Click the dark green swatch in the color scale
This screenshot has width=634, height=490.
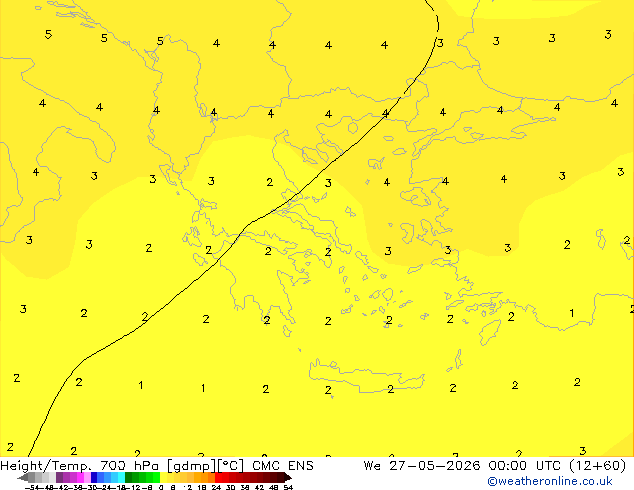click(128, 477)
